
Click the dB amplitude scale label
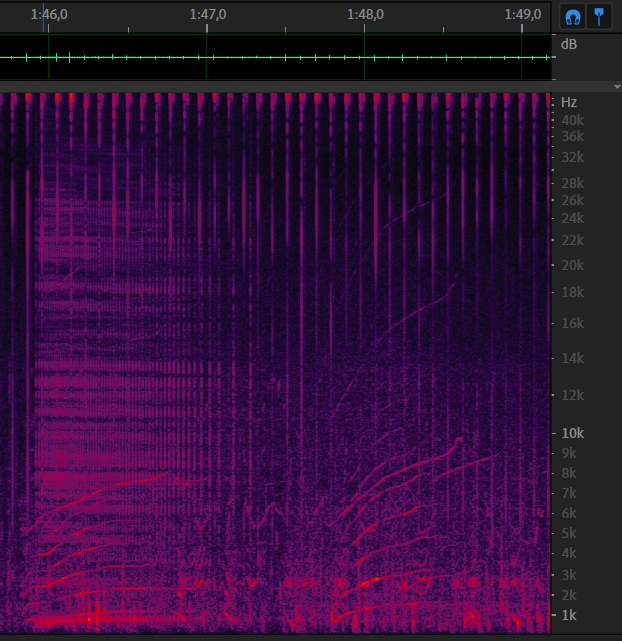569,44
